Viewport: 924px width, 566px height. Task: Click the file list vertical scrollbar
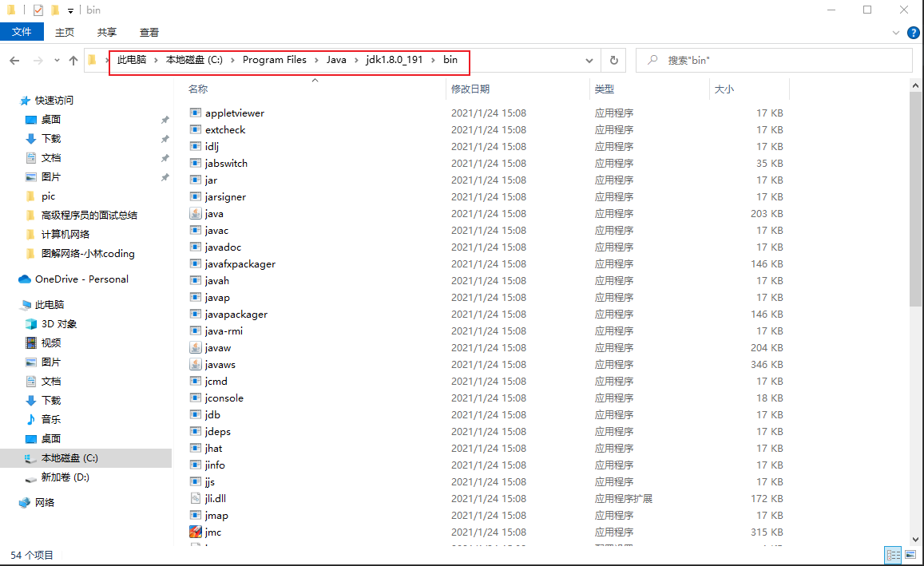tap(915, 199)
